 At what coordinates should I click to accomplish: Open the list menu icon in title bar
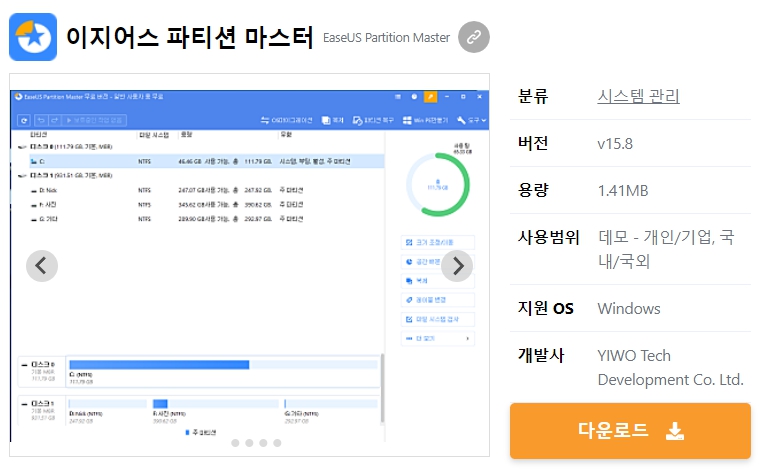[x=398, y=97]
